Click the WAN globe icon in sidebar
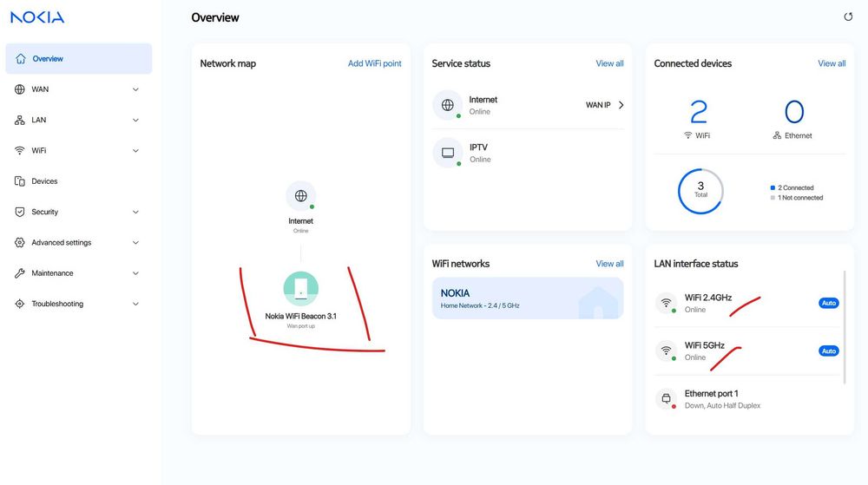868x485 pixels. click(x=20, y=89)
